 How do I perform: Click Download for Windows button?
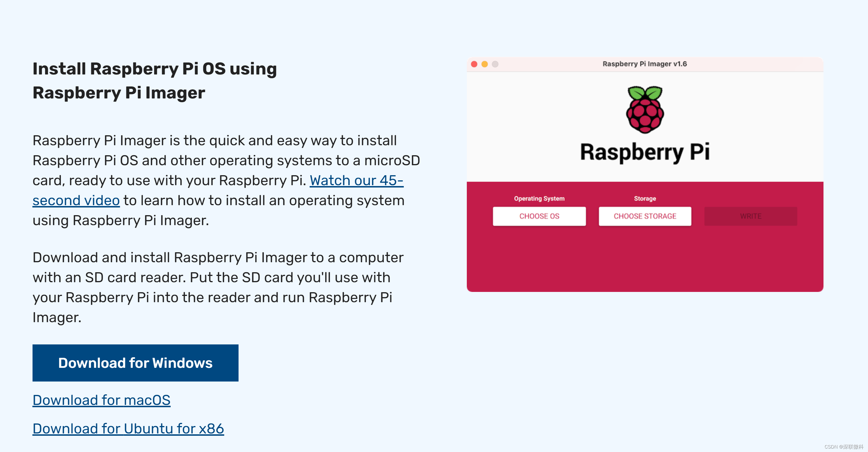[135, 362]
